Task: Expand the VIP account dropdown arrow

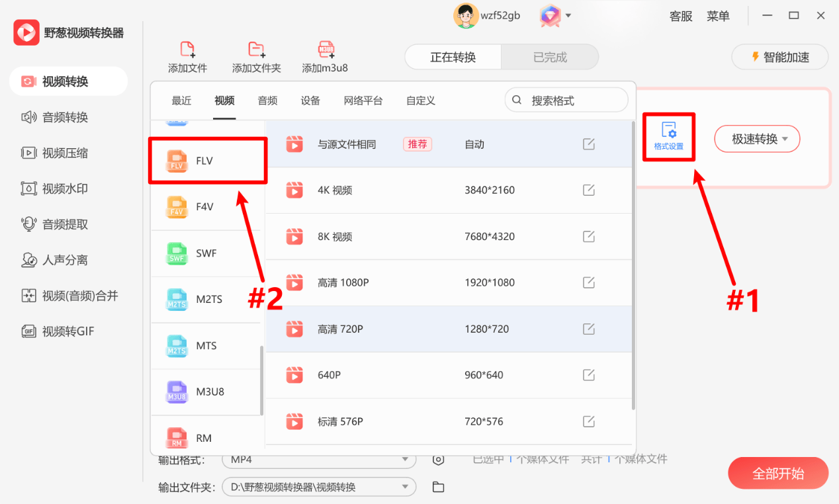Action: click(x=569, y=16)
